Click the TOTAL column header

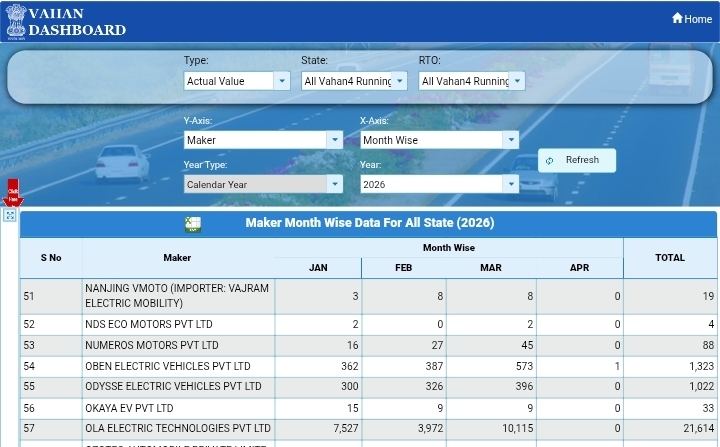pyautogui.click(x=669, y=258)
